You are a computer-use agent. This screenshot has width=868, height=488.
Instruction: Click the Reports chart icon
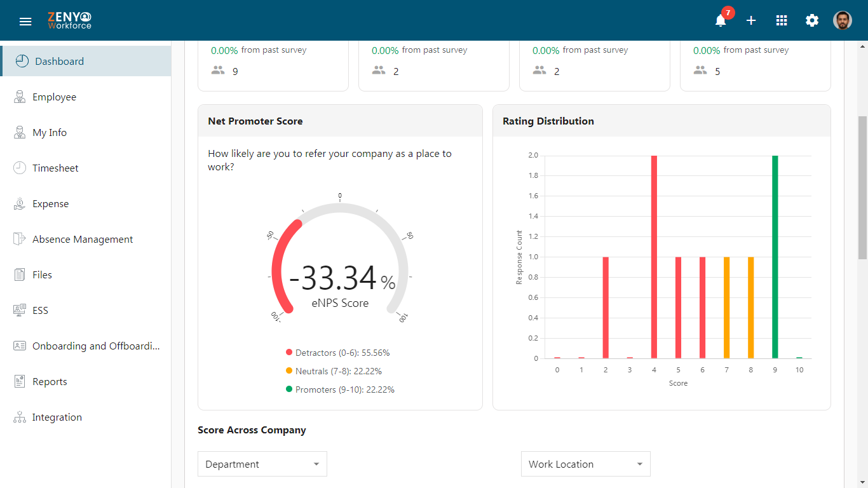click(x=20, y=381)
